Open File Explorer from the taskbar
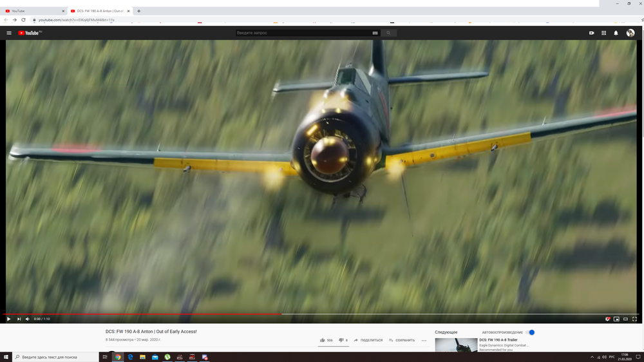Image resolution: width=644 pixels, height=362 pixels. point(142,357)
